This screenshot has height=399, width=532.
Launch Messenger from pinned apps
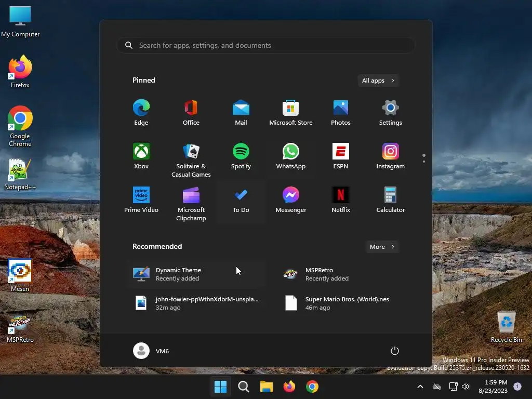pos(291,200)
